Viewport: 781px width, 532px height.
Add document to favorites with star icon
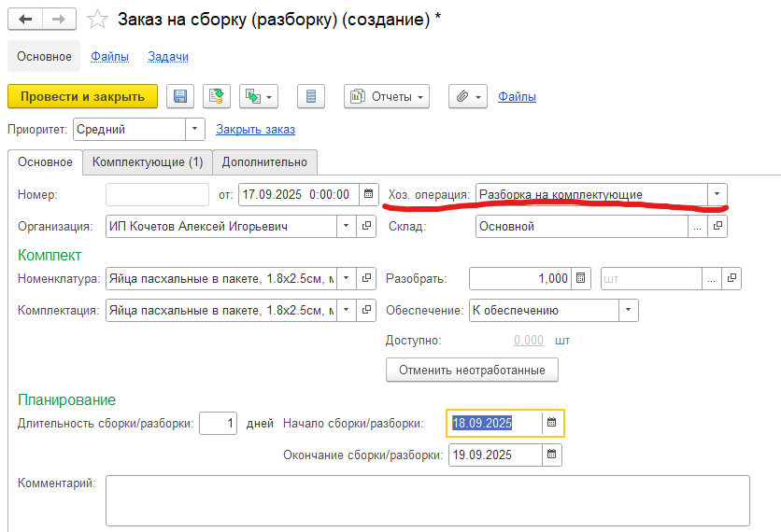point(96,20)
